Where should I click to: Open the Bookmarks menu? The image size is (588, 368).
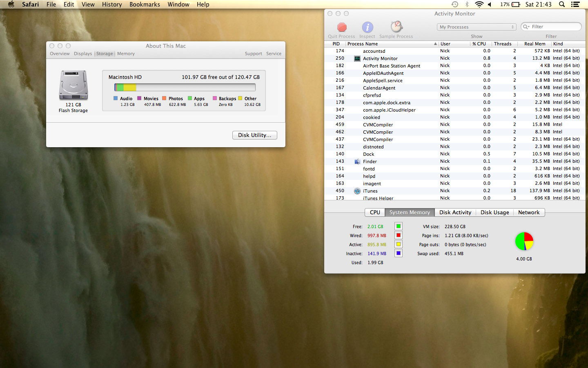pyautogui.click(x=145, y=4)
